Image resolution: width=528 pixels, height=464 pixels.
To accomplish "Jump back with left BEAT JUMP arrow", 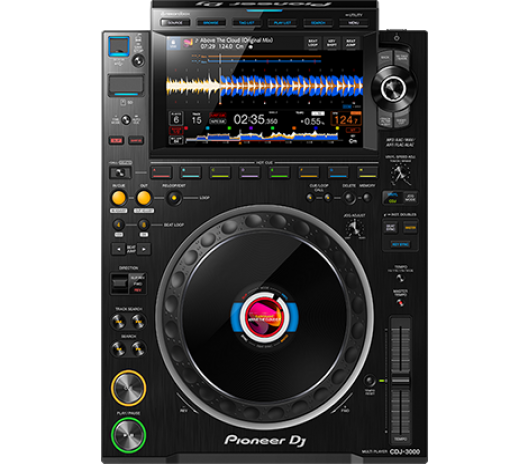I will click(119, 249).
